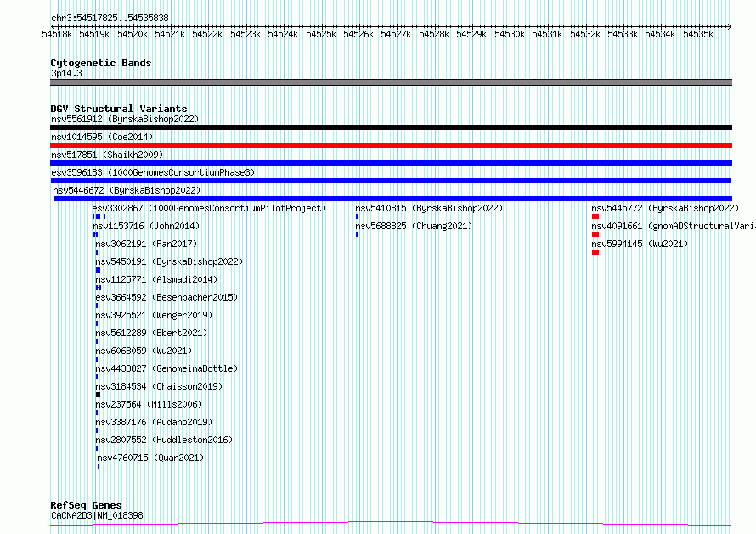Click black square under nsv3184534
Viewport: 756px width, 534px height.
pyautogui.click(x=98, y=395)
